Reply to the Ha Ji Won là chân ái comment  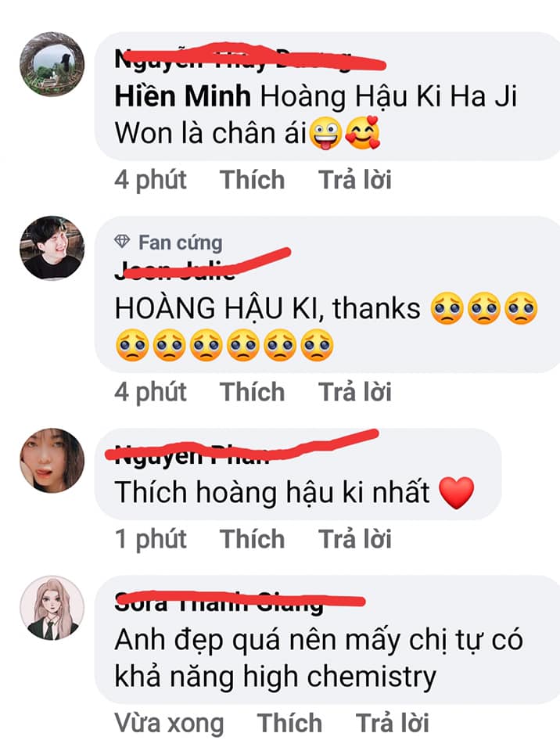(355, 180)
